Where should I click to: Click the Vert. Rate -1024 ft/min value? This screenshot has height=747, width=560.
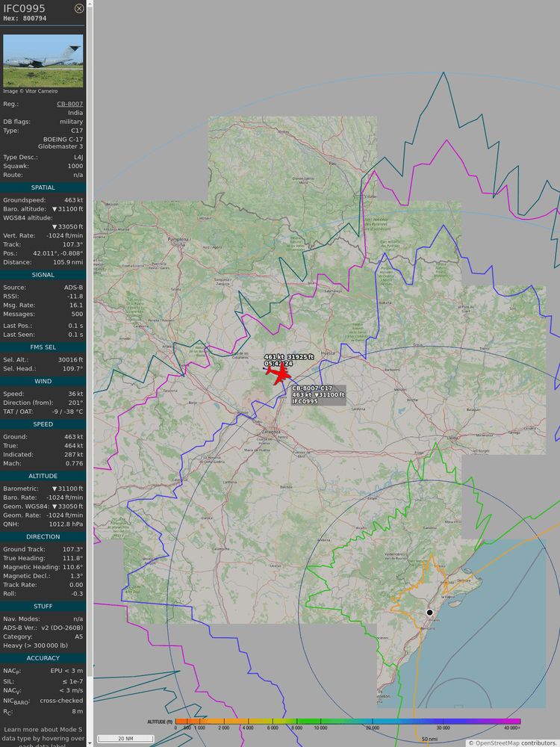click(64, 235)
